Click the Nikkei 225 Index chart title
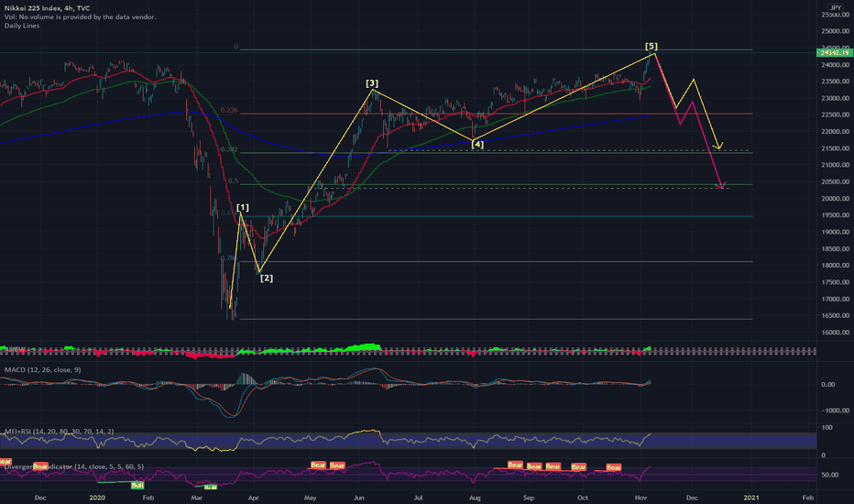Viewport: 854px width, 504px height. [47, 8]
